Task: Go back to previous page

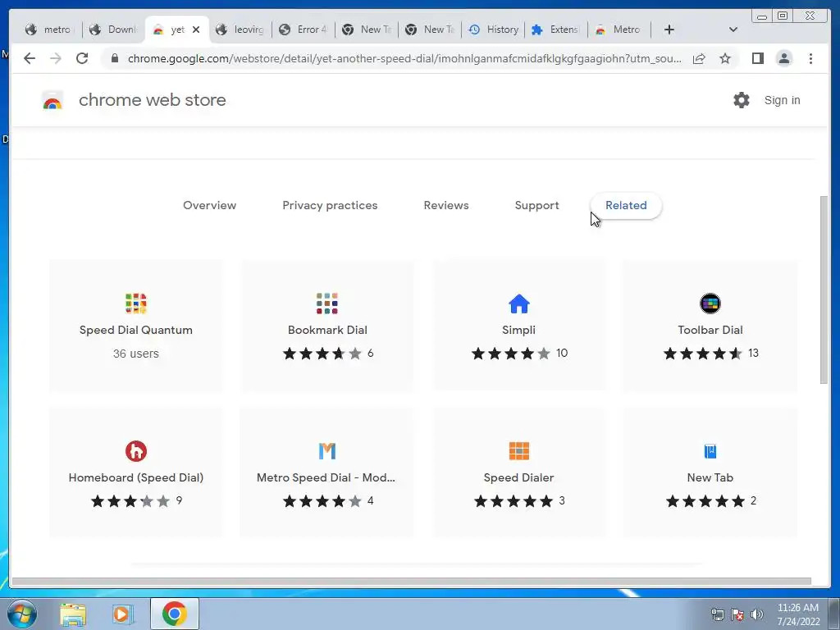Action: coord(30,58)
